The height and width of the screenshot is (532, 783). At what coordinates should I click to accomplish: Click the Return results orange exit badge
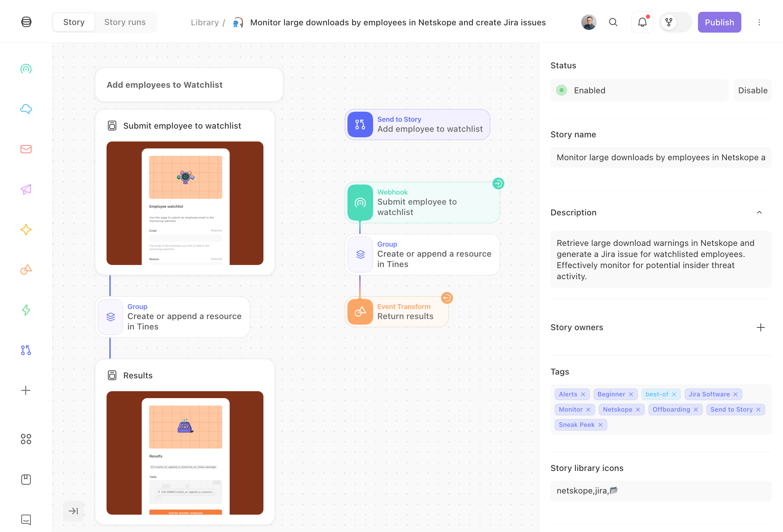[447, 298]
